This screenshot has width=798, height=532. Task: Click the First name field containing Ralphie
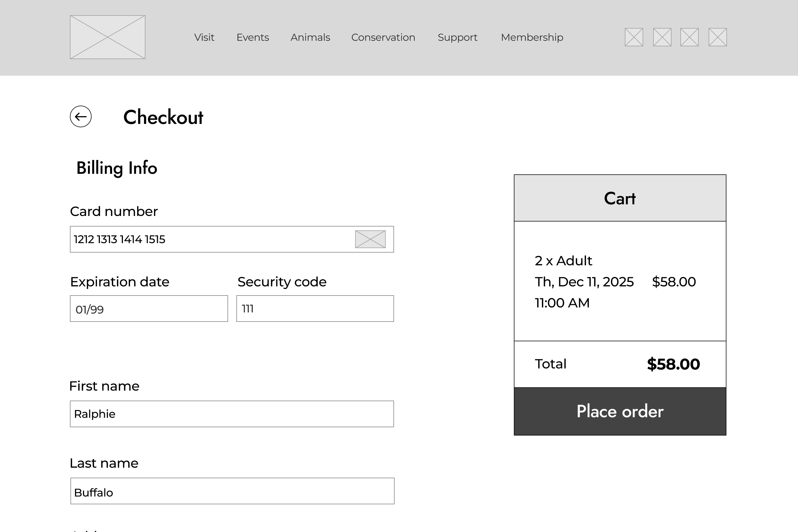pos(232,414)
